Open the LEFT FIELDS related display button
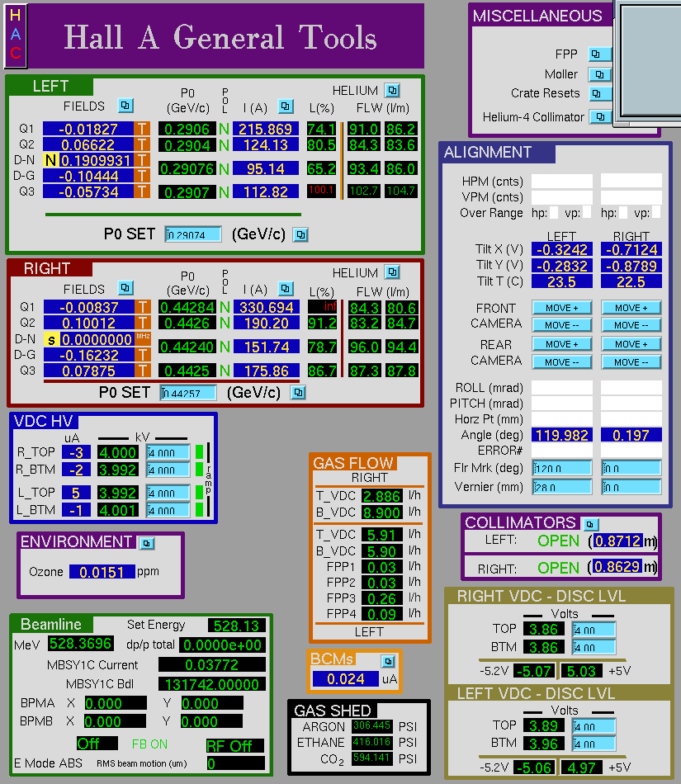681x784 pixels. [125, 106]
